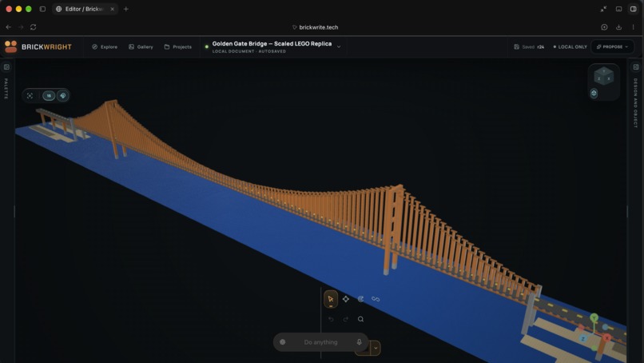Click the undo arrow icon
The image size is (644, 363).
click(331, 319)
